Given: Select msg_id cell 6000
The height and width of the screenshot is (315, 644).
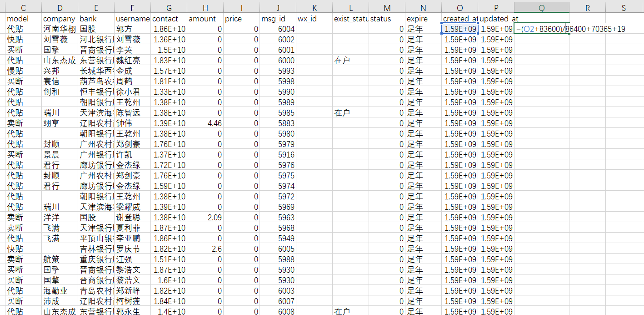Looking at the screenshot, I should pos(278,61).
